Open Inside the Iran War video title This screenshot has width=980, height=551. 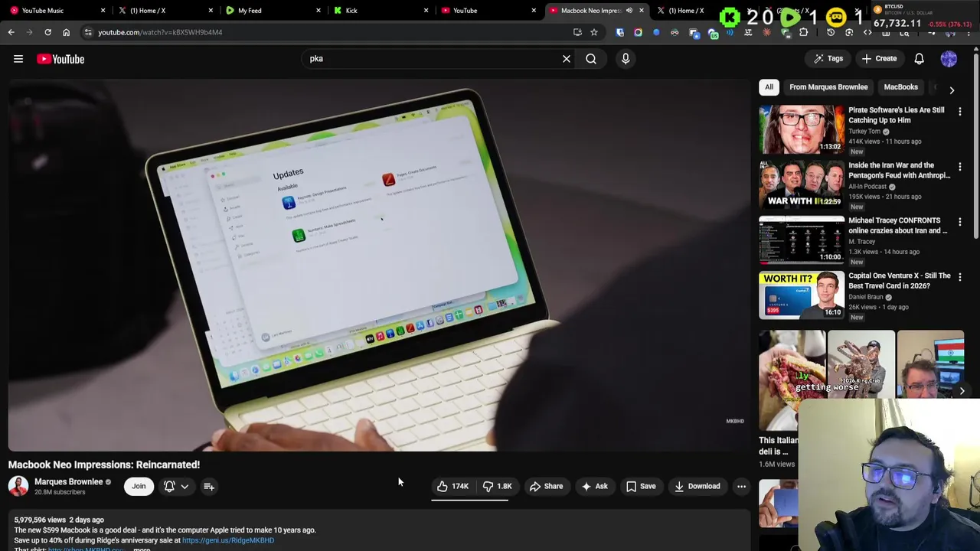899,170
